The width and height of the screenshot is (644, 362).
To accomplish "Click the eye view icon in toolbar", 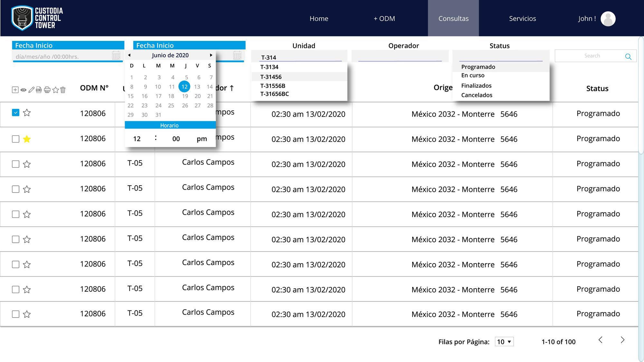I will coord(24,90).
